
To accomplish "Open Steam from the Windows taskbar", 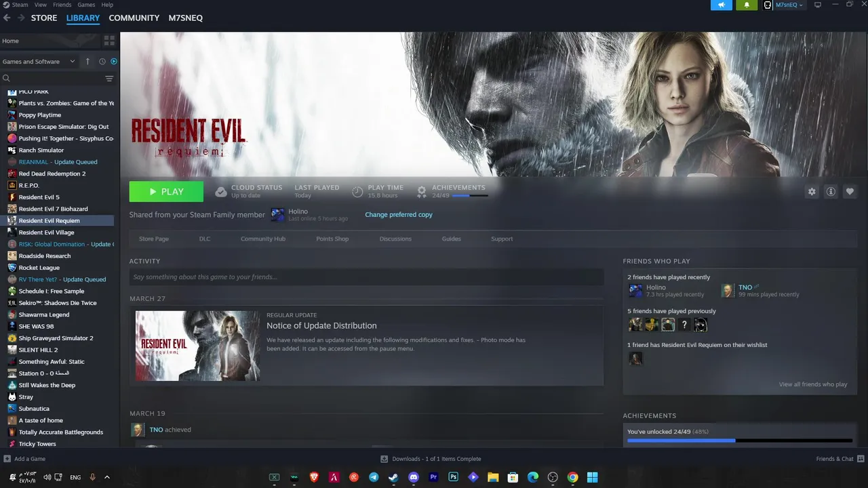I will click(393, 477).
